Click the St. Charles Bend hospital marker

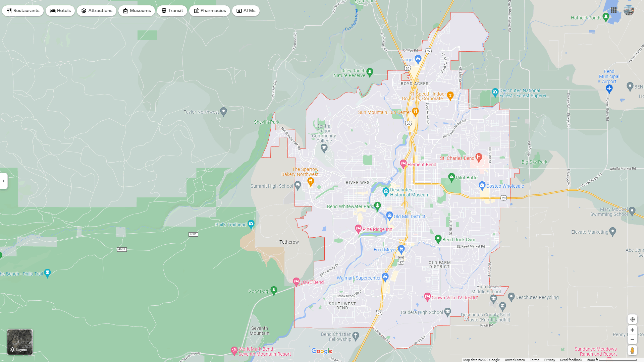coord(479,157)
